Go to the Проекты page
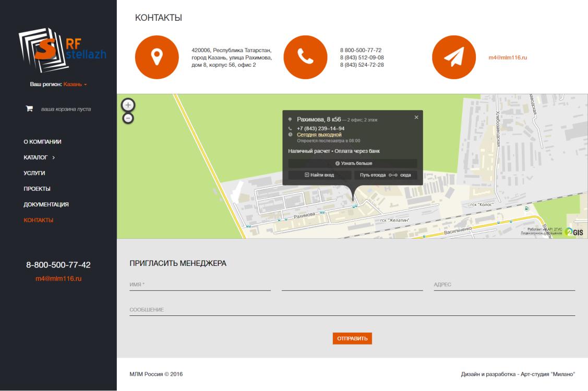 (x=37, y=189)
